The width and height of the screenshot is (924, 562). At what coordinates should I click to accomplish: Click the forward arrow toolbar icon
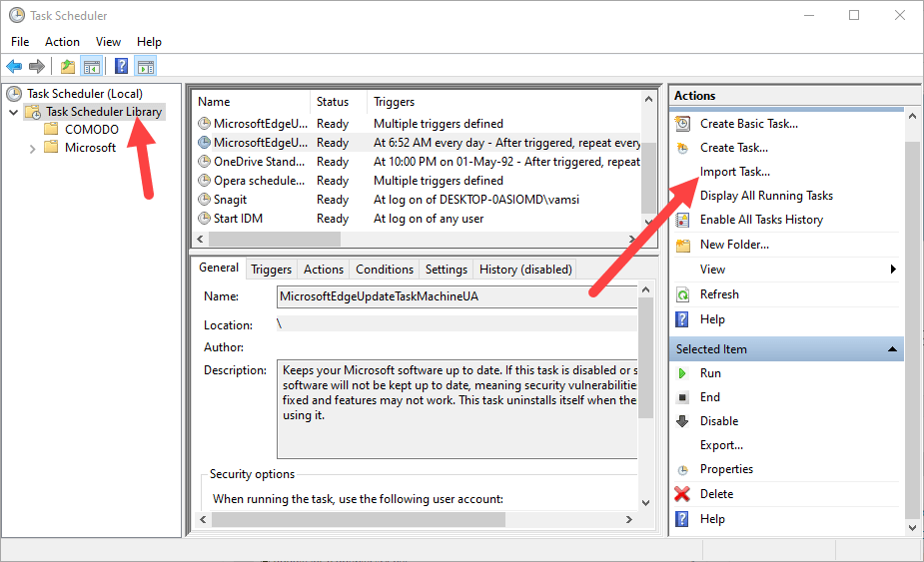click(x=37, y=67)
